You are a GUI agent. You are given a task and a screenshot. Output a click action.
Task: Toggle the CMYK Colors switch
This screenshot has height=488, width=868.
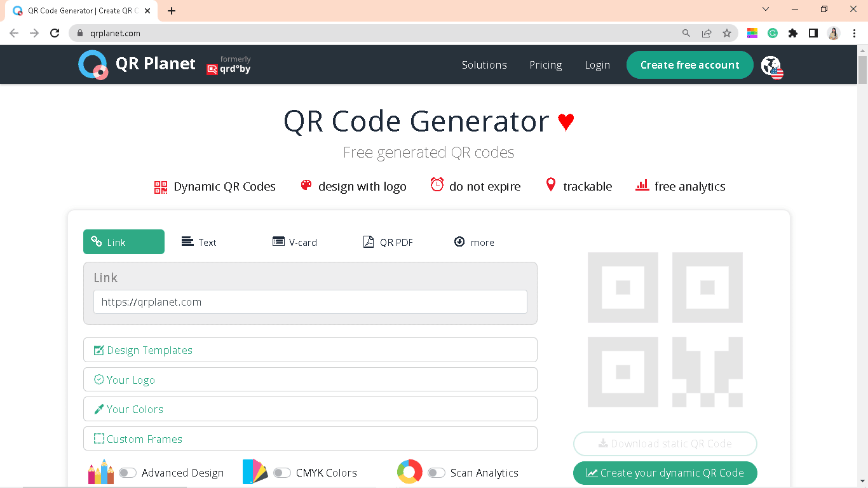click(x=282, y=473)
